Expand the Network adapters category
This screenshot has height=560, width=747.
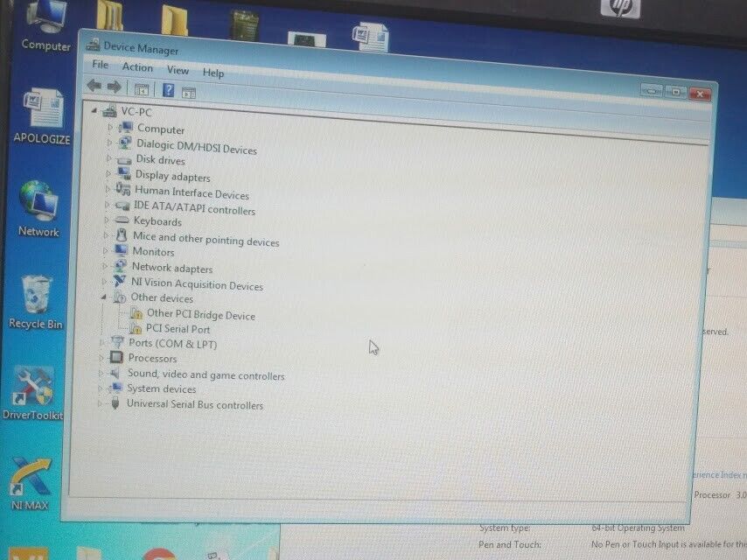(106, 266)
